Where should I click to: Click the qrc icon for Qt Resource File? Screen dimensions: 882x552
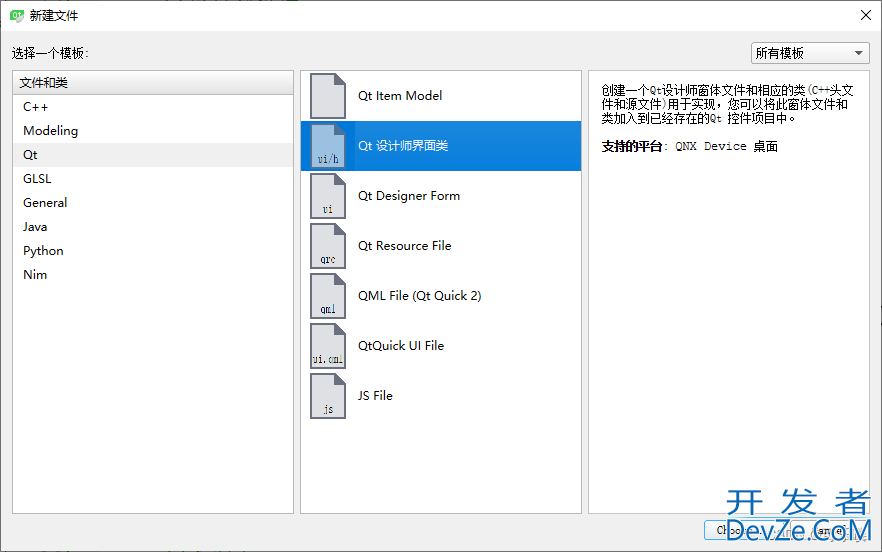point(328,246)
